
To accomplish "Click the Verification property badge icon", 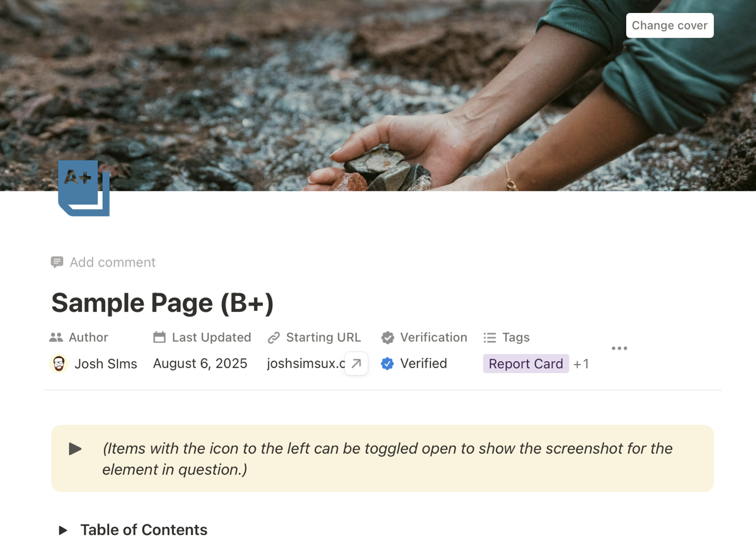I will pos(387,337).
